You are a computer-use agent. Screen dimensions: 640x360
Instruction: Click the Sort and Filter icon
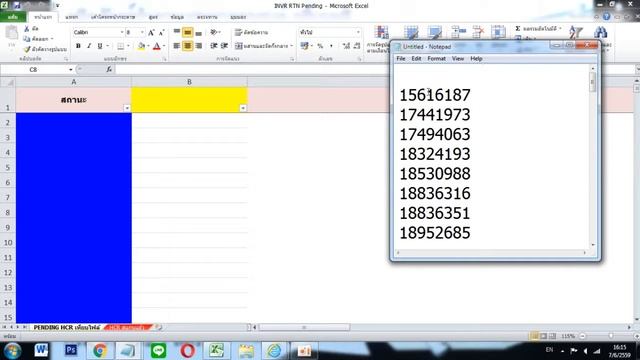point(576,33)
